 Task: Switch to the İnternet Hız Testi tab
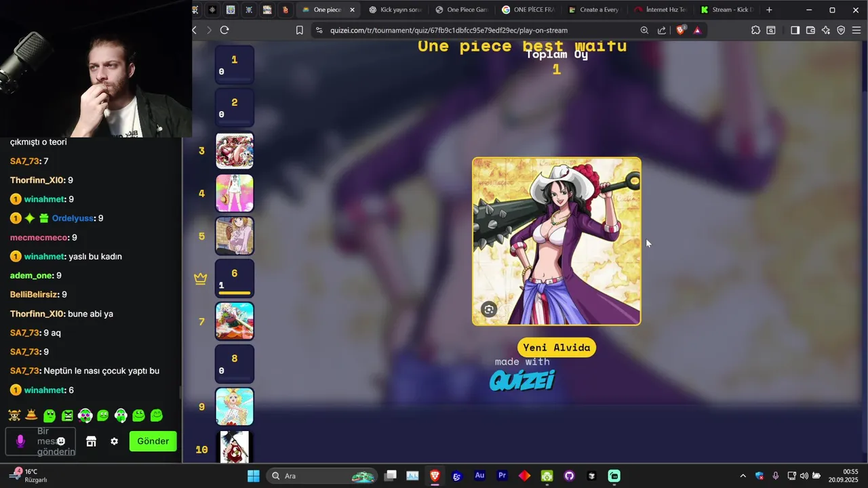660,9
